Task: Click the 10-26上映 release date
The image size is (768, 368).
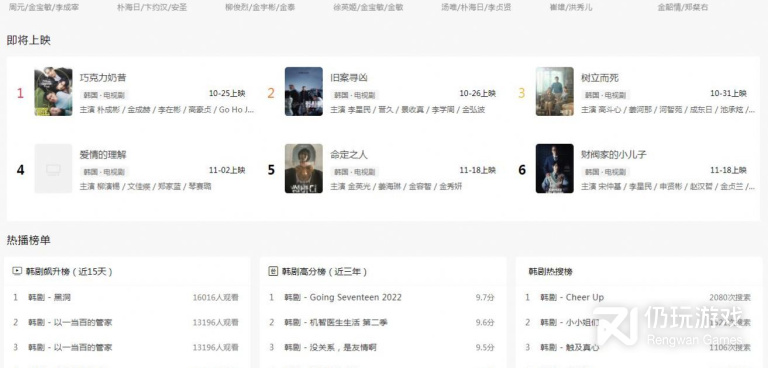Action: pos(478,93)
